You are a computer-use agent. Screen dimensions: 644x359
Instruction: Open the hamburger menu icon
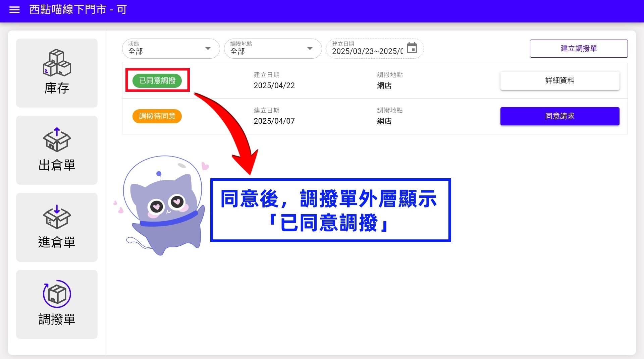tap(14, 10)
